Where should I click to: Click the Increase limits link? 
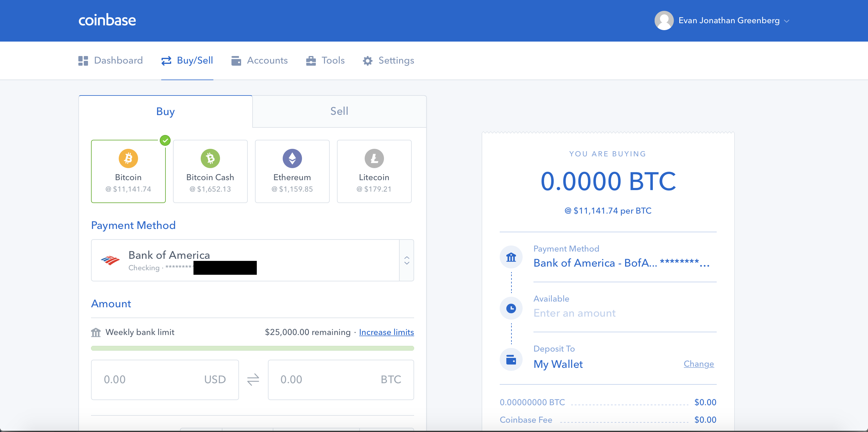point(386,332)
